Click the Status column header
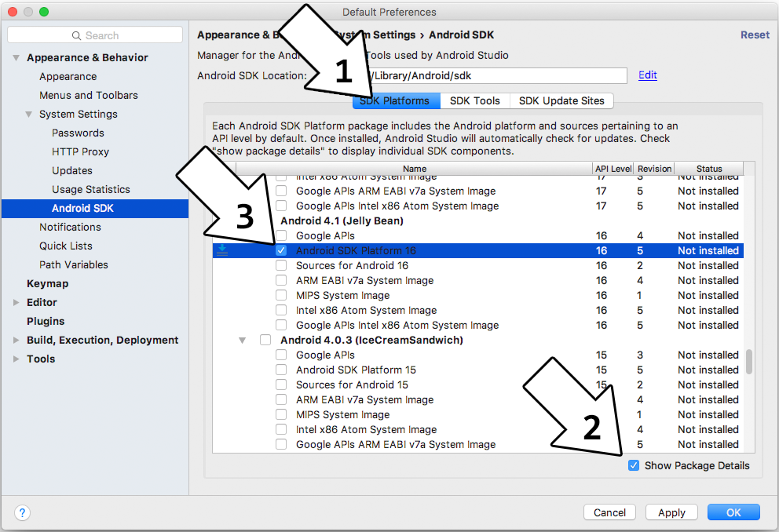 (x=709, y=169)
